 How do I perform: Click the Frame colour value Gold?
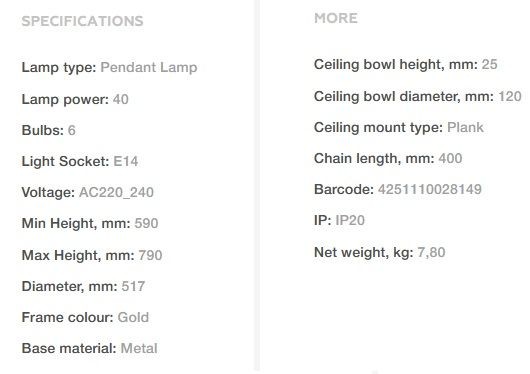tap(133, 318)
